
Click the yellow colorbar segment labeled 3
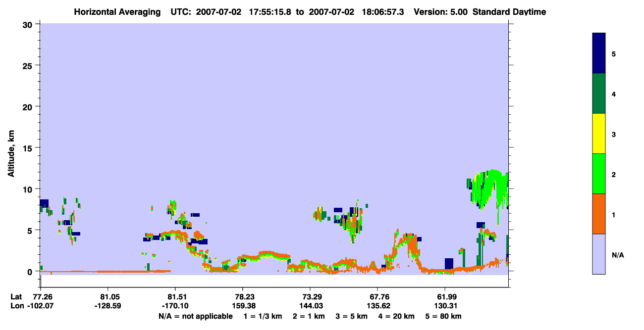click(599, 134)
